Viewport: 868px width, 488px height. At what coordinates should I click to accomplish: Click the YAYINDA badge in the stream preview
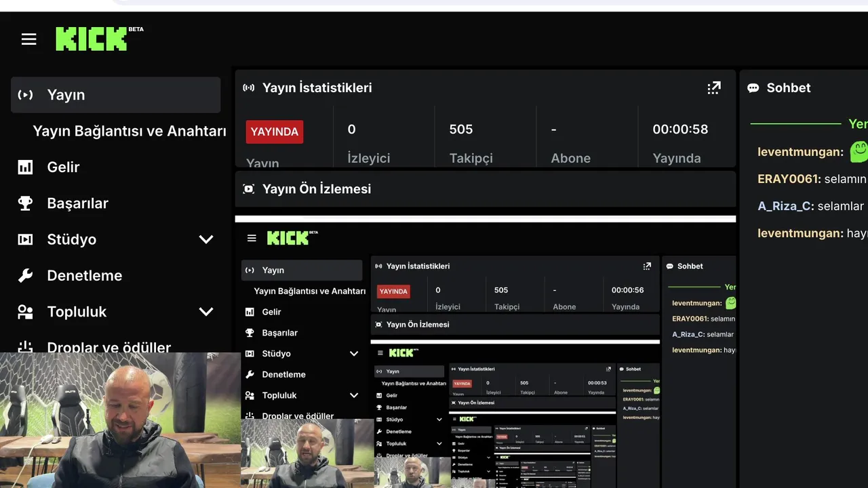[x=393, y=291]
